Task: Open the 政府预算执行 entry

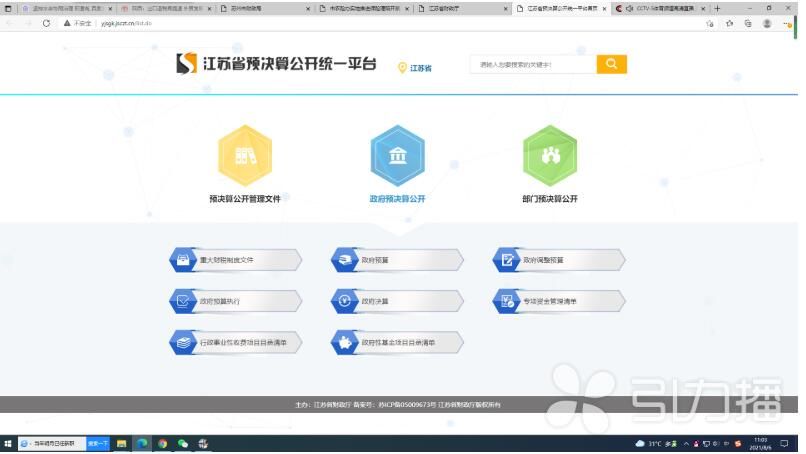Action: 235,301
